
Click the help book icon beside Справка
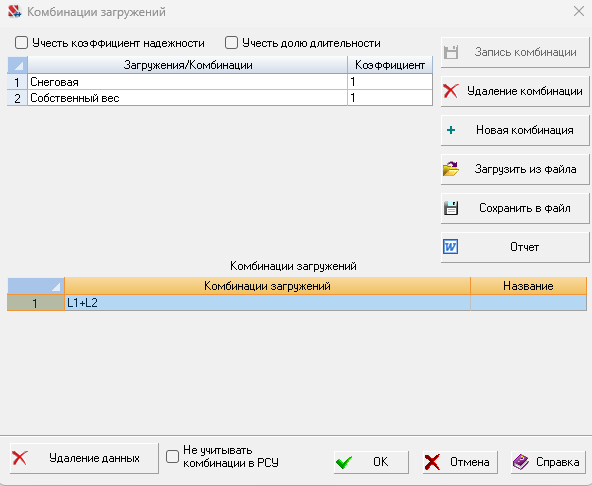click(521, 462)
